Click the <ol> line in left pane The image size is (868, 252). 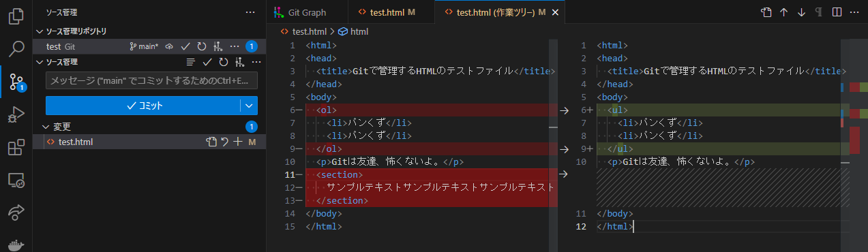tap(327, 110)
